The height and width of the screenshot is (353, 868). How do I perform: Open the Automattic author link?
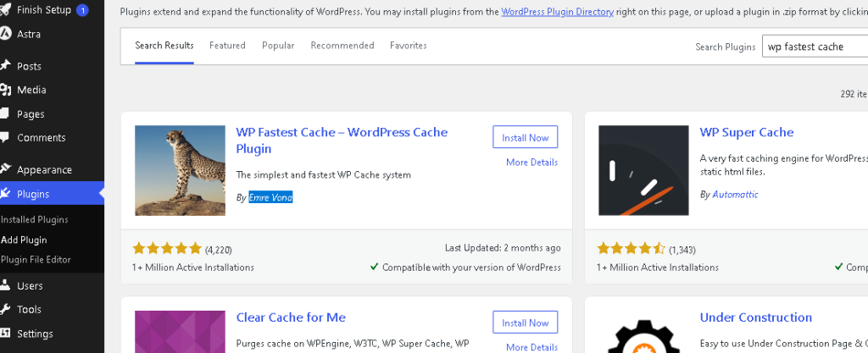(735, 195)
